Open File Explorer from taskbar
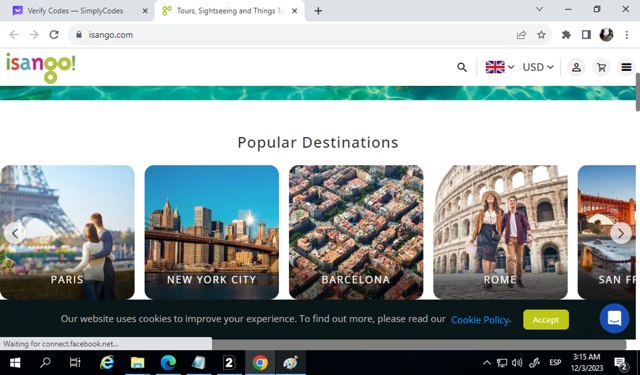The image size is (640, 375). [x=138, y=362]
